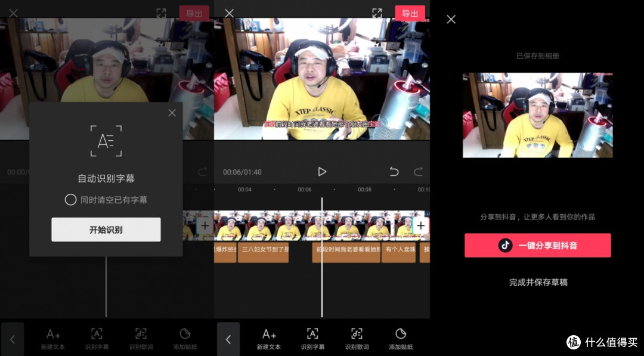
Task: Redo arrow in left editor
Action: (202, 172)
